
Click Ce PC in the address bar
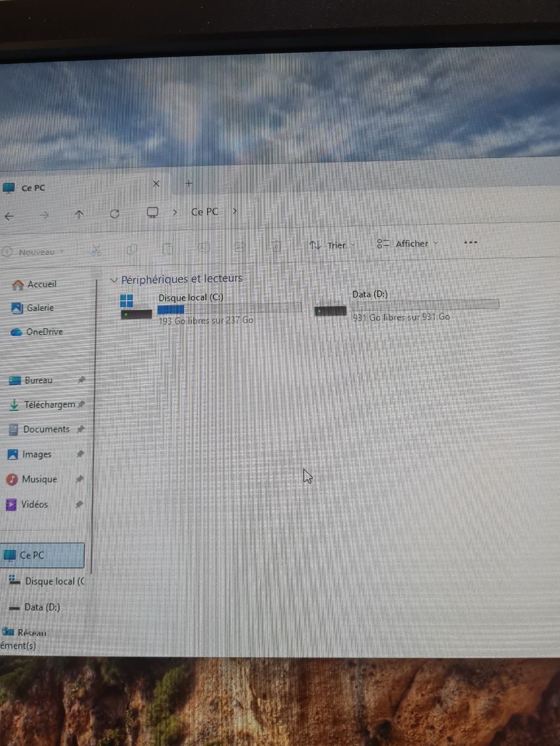(x=205, y=212)
